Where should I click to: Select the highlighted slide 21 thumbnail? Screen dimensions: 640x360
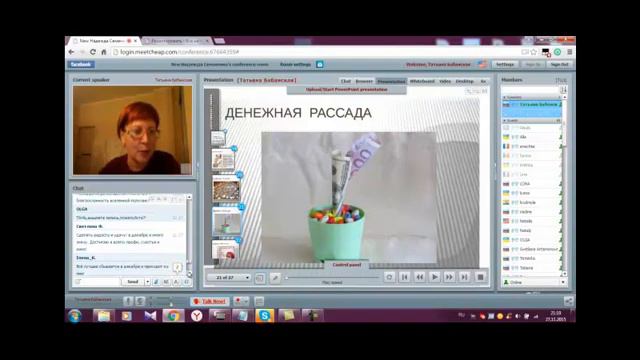pyautogui.click(x=227, y=222)
